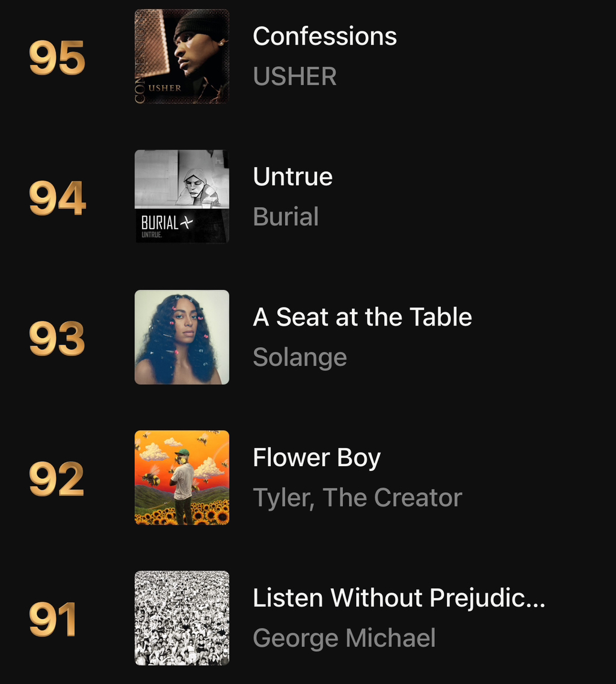Select the gold rank number 91
616x684 pixels.
coord(53,620)
